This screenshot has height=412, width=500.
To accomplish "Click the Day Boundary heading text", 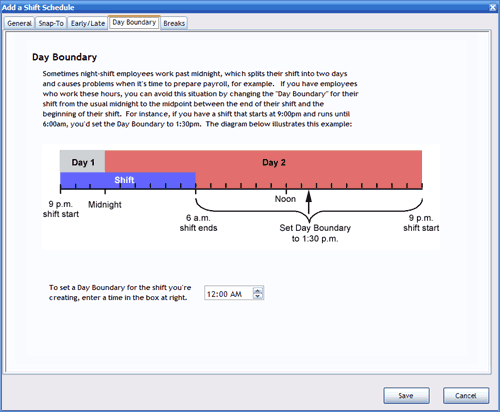I will pyautogui.click(x=64, y=57).
